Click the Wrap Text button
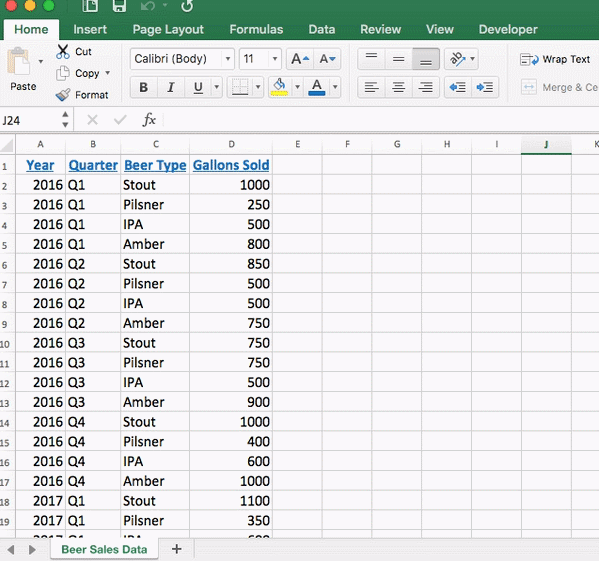 (555, 59)
